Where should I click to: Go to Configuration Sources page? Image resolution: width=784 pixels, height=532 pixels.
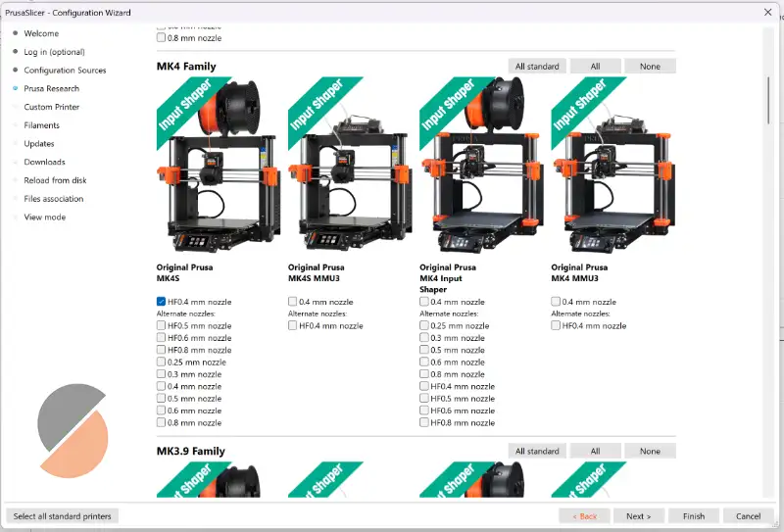(x=65, y=70)
